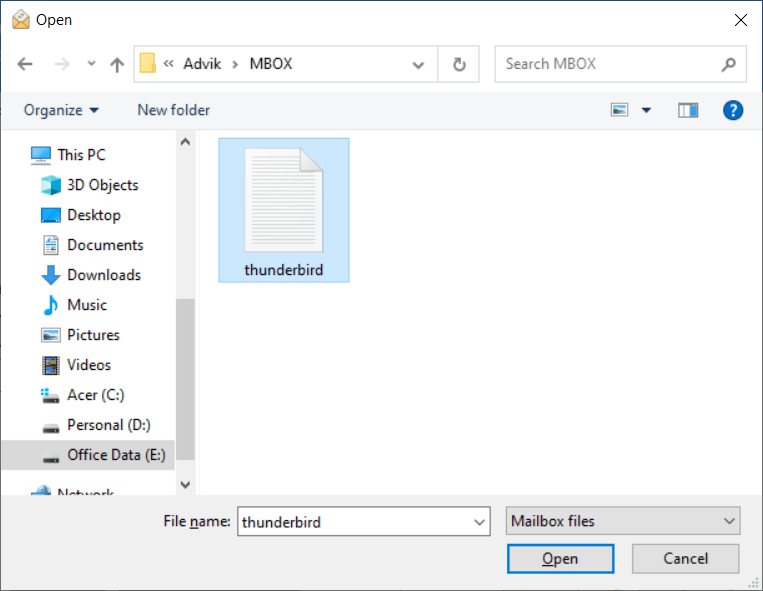
Task: Expand the chevron between Advik and MBOX
Action: point(236,64)
